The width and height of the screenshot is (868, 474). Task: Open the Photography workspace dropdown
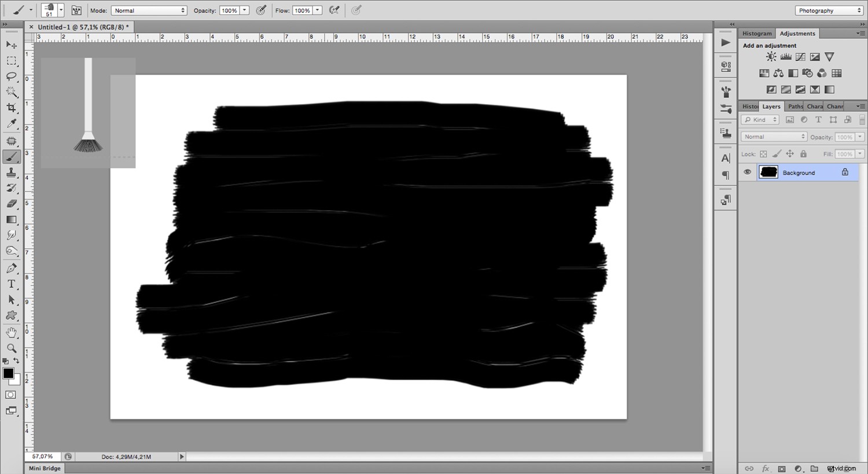pos(829,10)
